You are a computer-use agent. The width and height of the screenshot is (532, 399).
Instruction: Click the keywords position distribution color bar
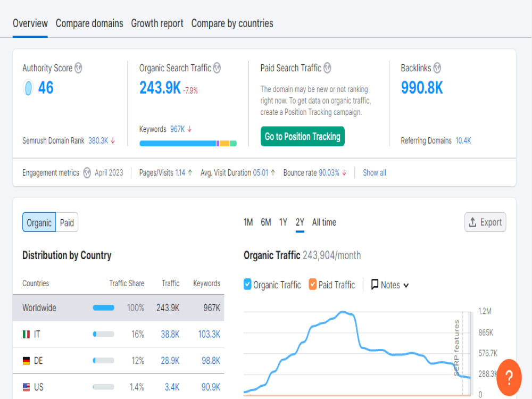(188, 144)
